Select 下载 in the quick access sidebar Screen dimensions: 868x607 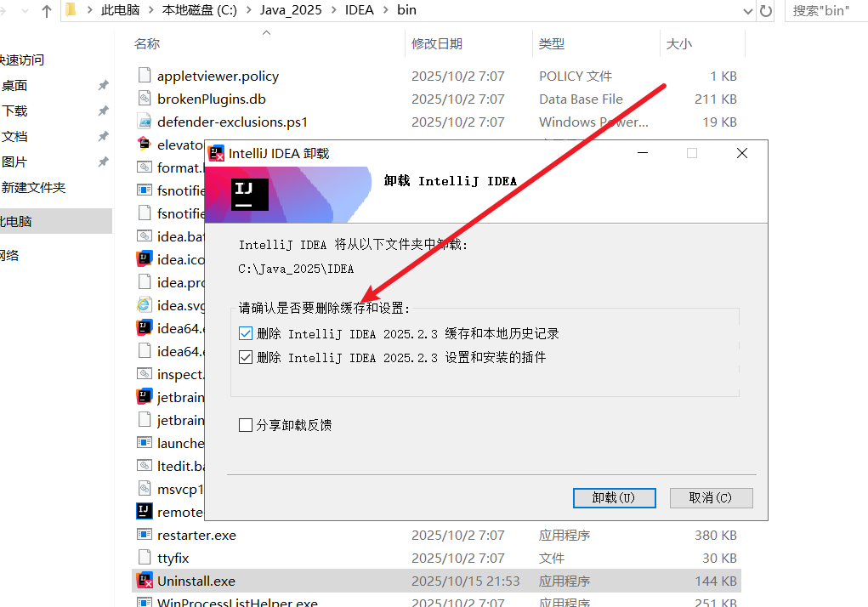pos(15,111)
